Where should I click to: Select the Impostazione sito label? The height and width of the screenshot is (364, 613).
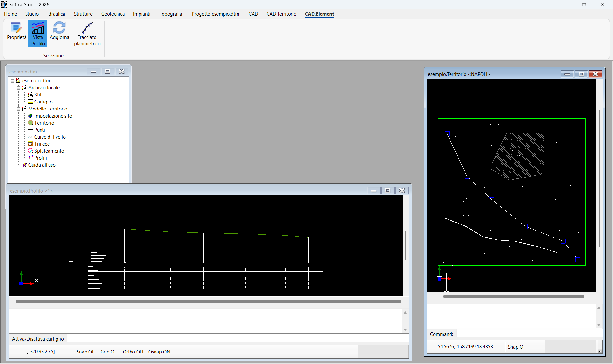(x=53, y=116)
